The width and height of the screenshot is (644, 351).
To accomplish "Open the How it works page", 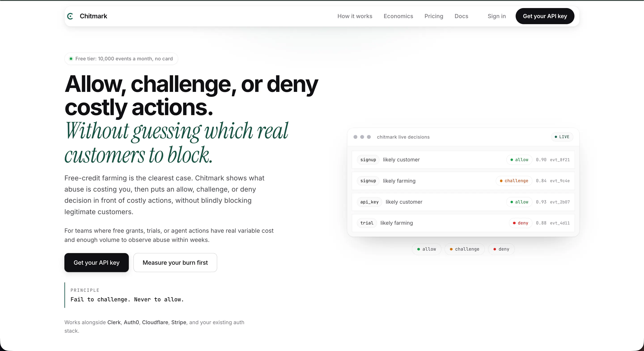I will (355, 16).
